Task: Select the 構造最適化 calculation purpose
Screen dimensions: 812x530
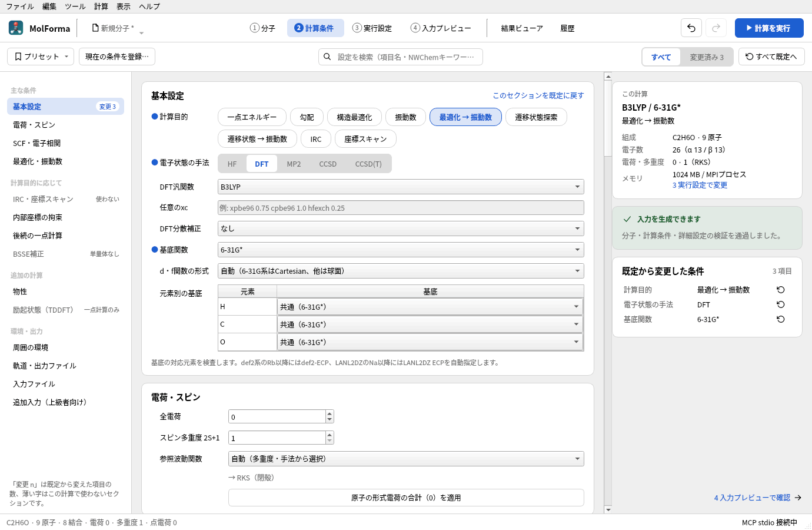Action: pos(354,117)
